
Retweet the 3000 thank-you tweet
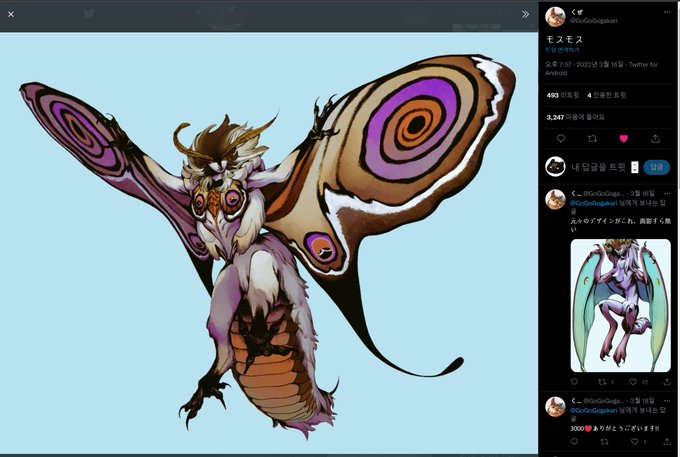point(604,441)
